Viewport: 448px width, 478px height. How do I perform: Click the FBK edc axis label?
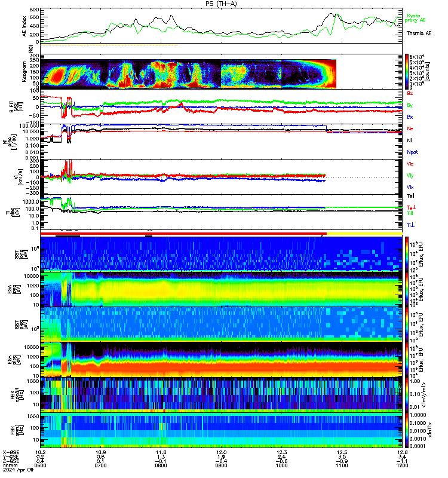(x=17, y=395)
